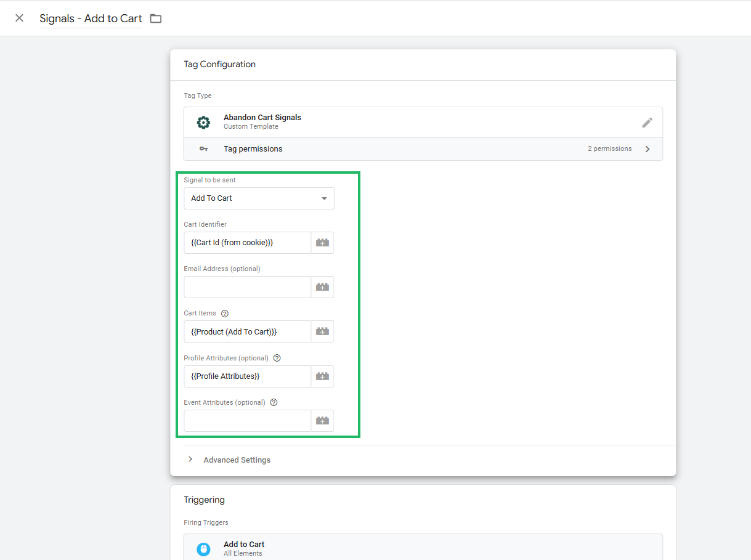Open the Signal to be sent dropdown
Image resolution: width=751 pixels, height=560 pixels.
click(259, 198)
